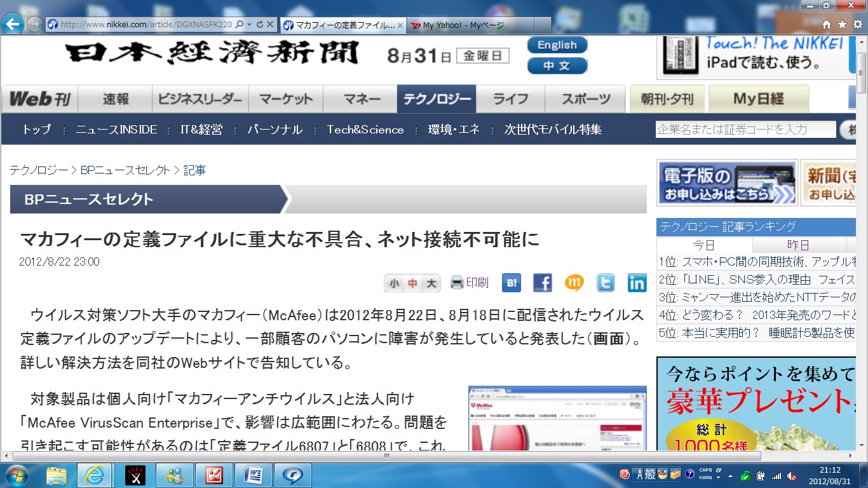The image size is (868, 488).
Task: Open the ライフ navigation tab
Action: [x=511, y=99]
